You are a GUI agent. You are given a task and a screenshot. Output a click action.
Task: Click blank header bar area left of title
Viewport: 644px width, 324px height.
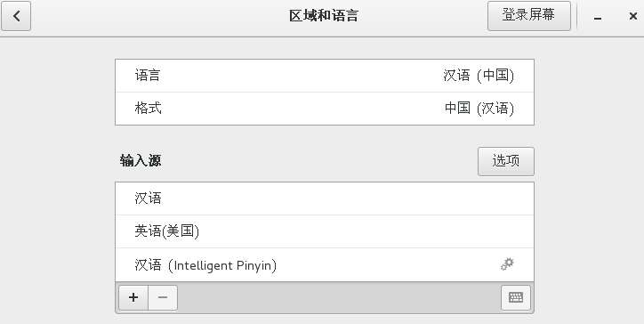coord(160,16)
